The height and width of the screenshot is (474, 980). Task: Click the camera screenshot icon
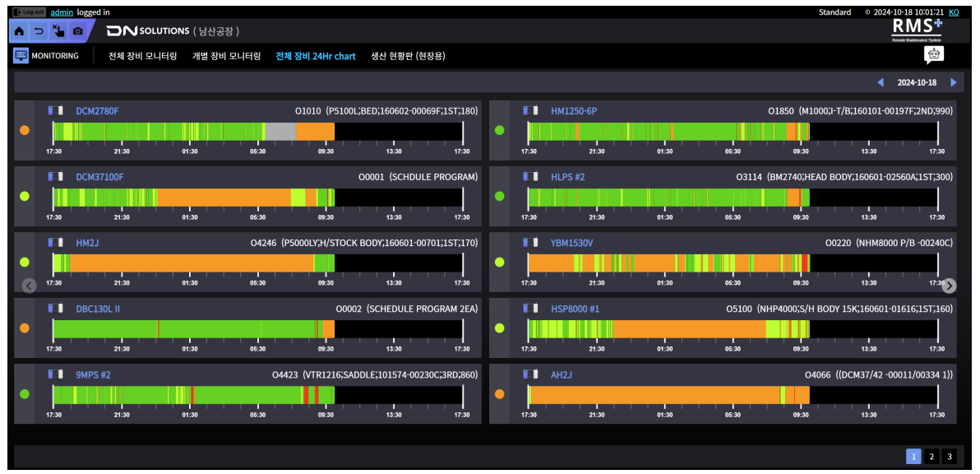78,31
